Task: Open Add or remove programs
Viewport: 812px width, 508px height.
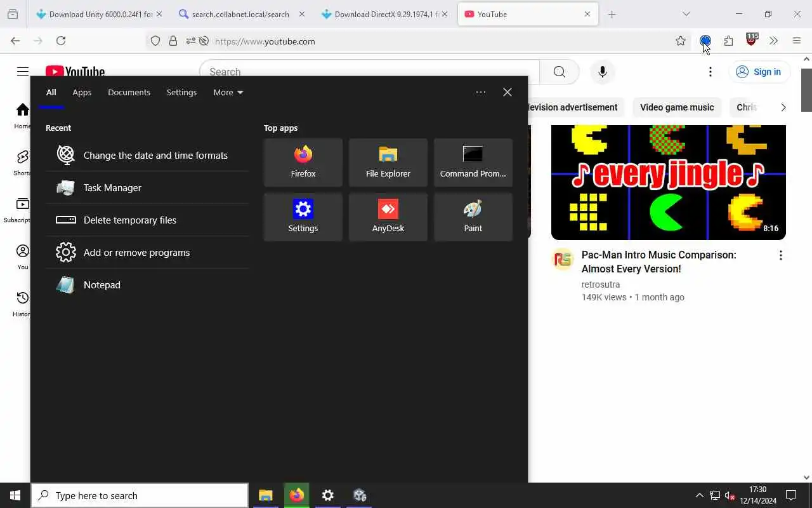Action: coord(147,252)
